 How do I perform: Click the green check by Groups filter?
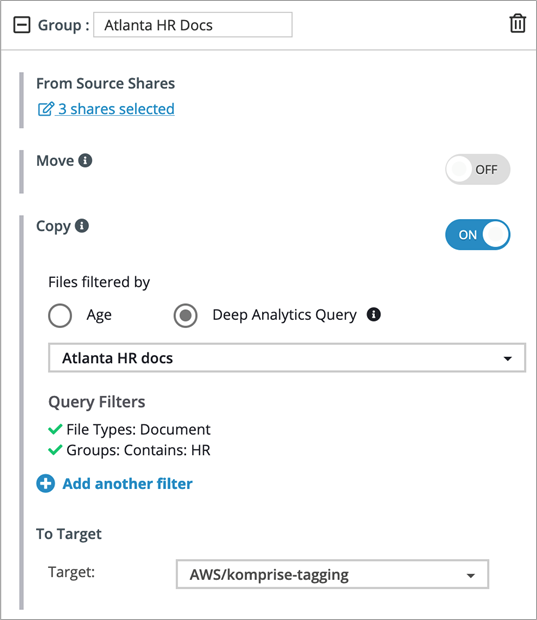(55, 450)
